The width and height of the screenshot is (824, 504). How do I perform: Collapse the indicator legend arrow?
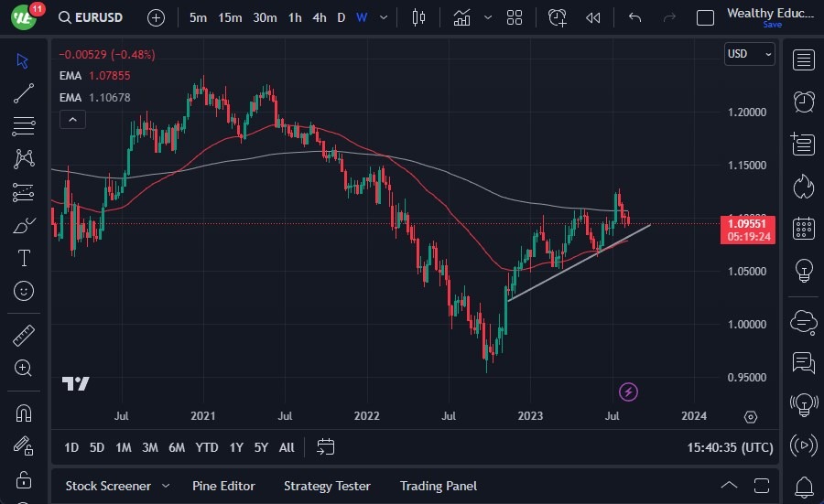[x=72, y=119]
